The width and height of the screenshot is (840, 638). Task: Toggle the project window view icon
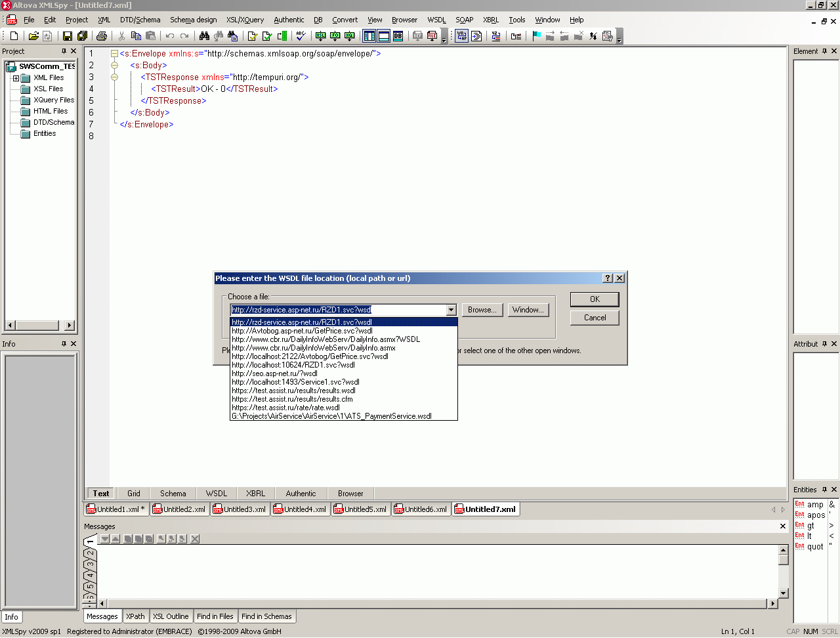point(369,36)
